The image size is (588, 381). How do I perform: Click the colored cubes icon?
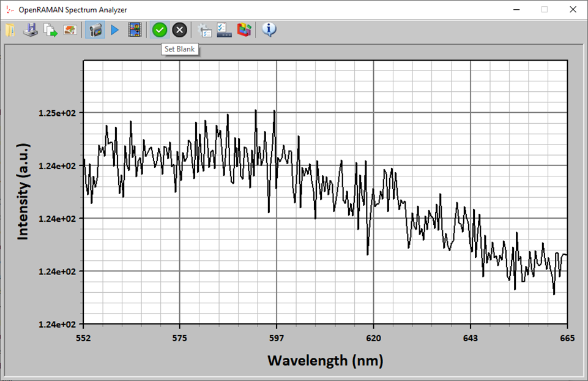[244, 29]
